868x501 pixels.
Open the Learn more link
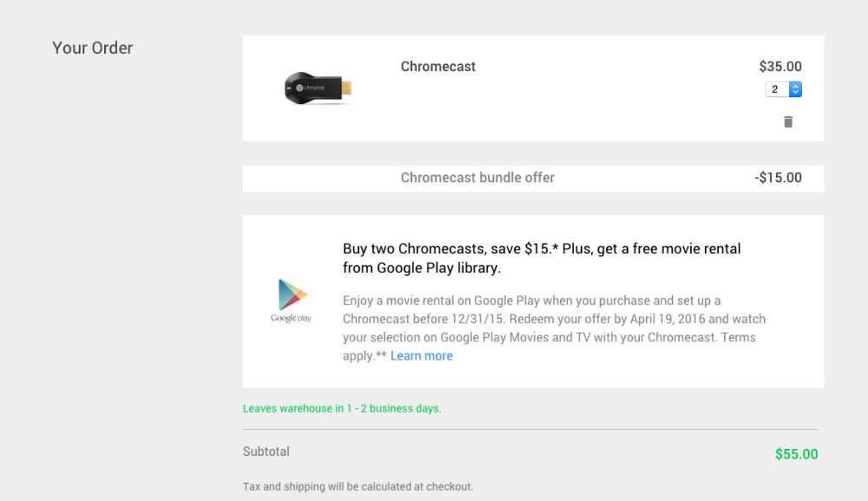pos(421,356)
